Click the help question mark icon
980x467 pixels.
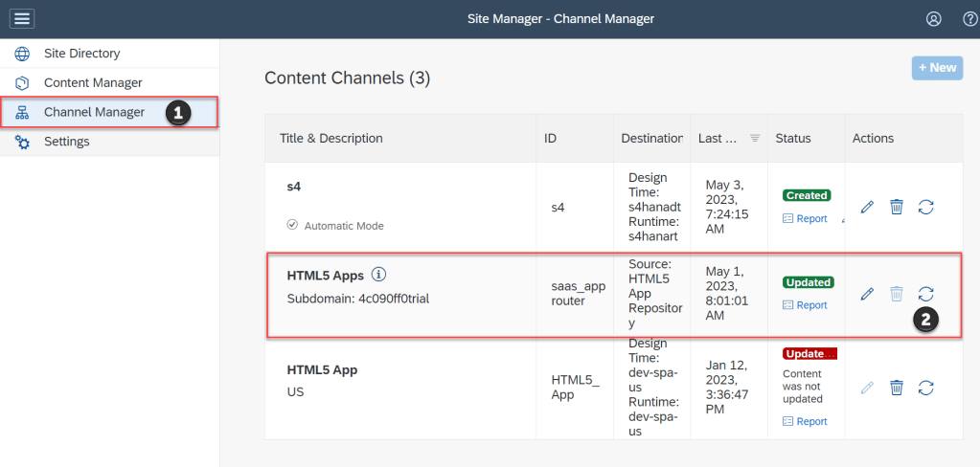coord(969,19)
